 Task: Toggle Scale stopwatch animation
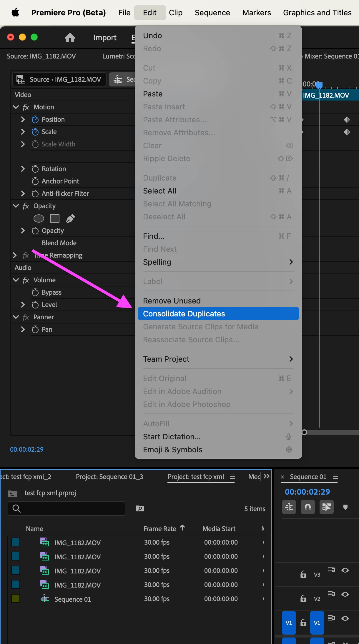[35, 132]
